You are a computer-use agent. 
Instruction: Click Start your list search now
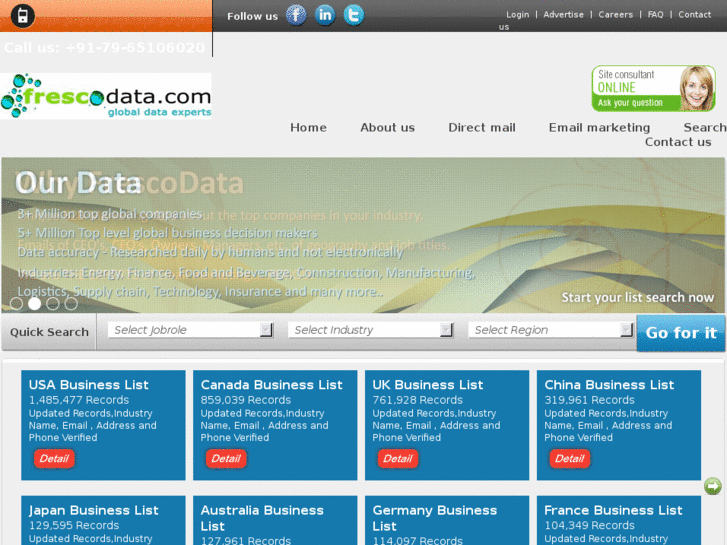638,297
